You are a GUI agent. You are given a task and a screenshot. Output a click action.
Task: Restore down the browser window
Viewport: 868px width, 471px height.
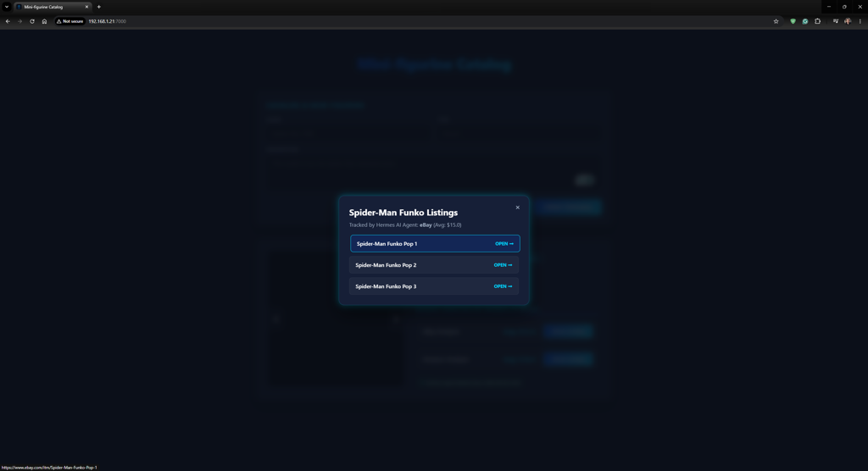844,7
